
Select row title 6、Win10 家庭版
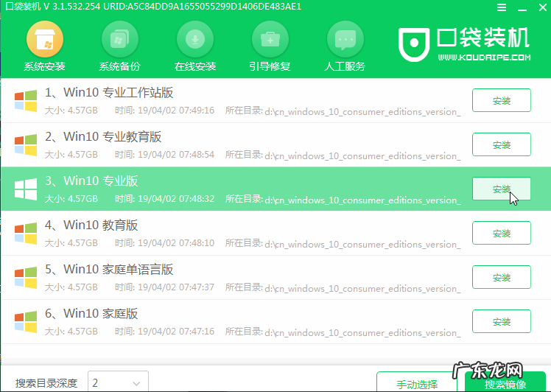pyautogui.click(x=91, y=314)
